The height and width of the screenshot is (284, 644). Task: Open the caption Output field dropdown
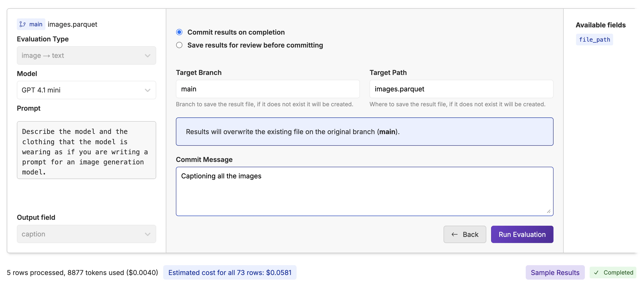86,234
